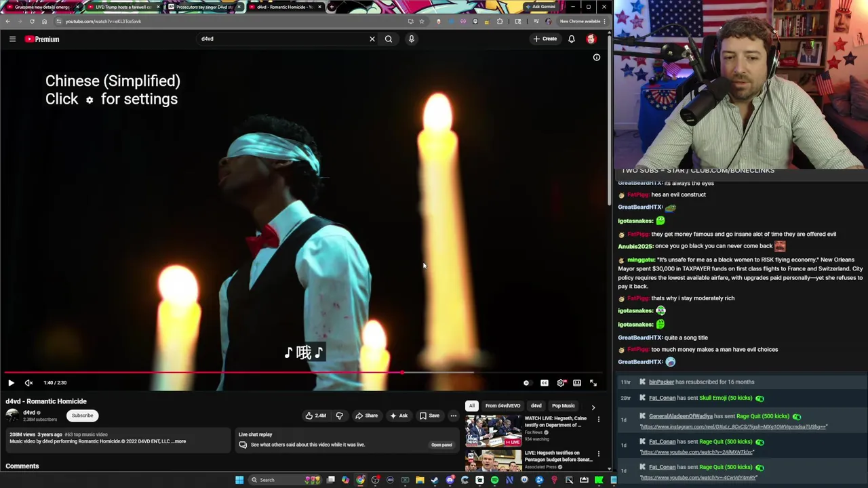Open the d4vd channel name link
This screenshot has width=868, height=488.
point(29,412)
